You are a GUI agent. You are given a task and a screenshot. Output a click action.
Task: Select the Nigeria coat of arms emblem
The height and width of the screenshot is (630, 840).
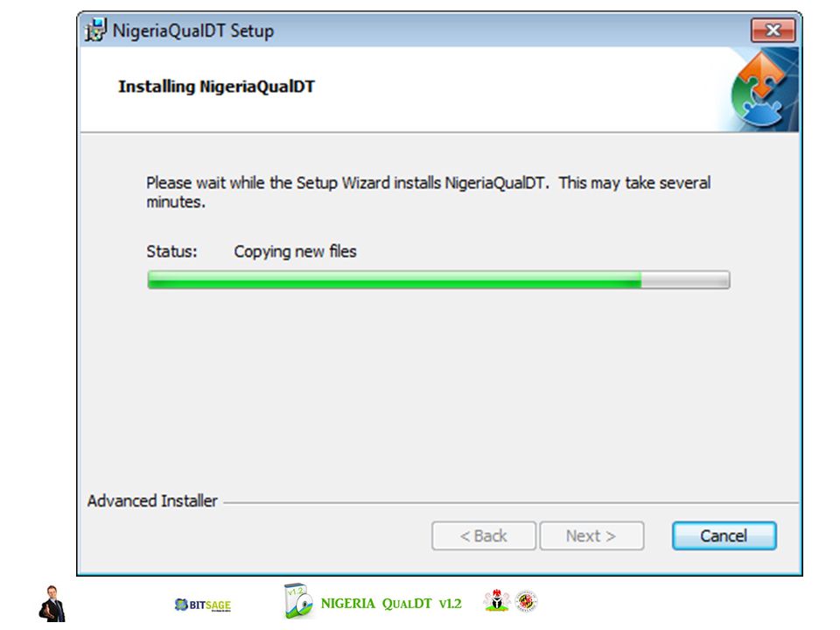pyautogui.click(x=497, y=600)
